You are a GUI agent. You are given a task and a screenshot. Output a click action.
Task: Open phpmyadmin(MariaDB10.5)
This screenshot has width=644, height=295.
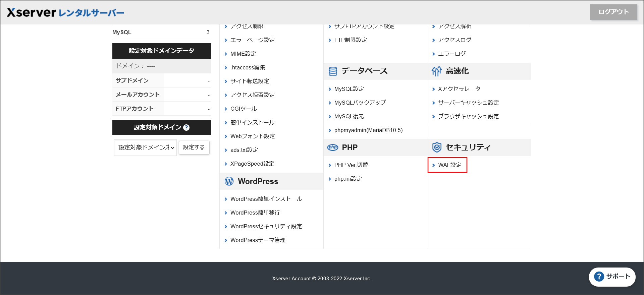tap(368, 130)
